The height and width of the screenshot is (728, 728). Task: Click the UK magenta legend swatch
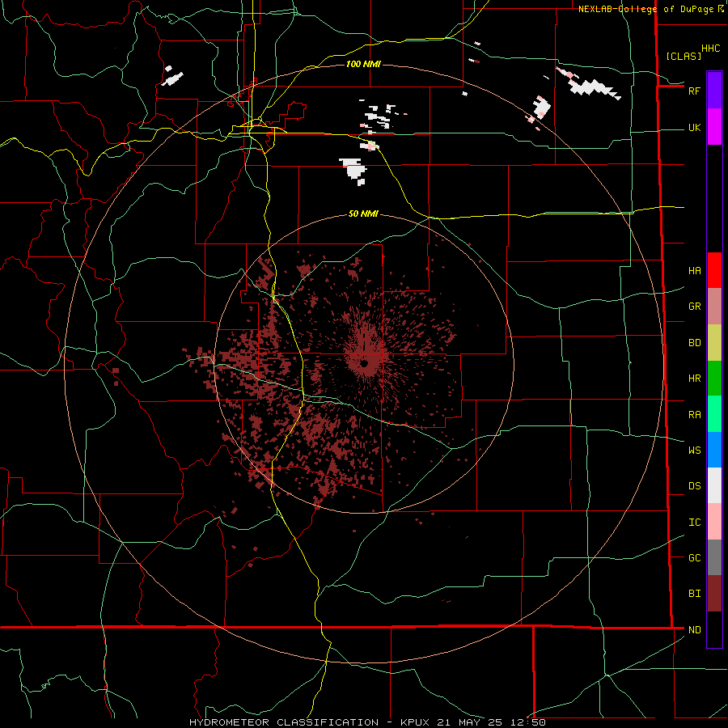click(714, 127)
